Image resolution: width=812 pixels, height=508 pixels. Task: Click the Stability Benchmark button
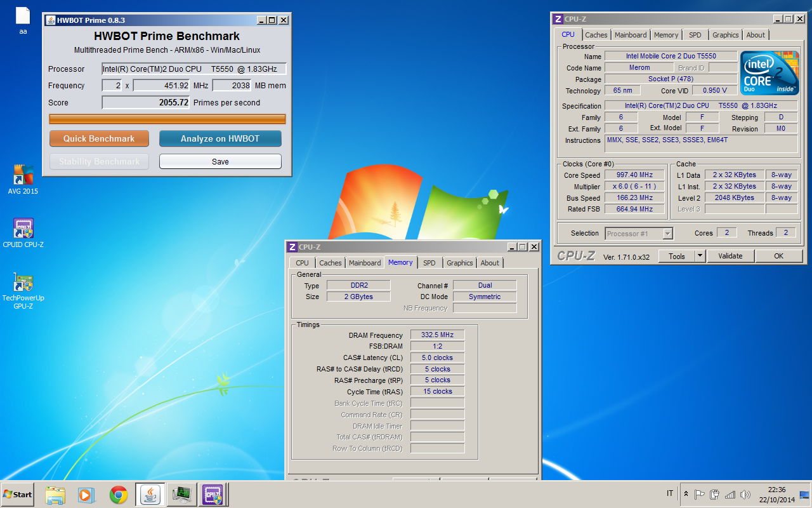tap(99, 161)
